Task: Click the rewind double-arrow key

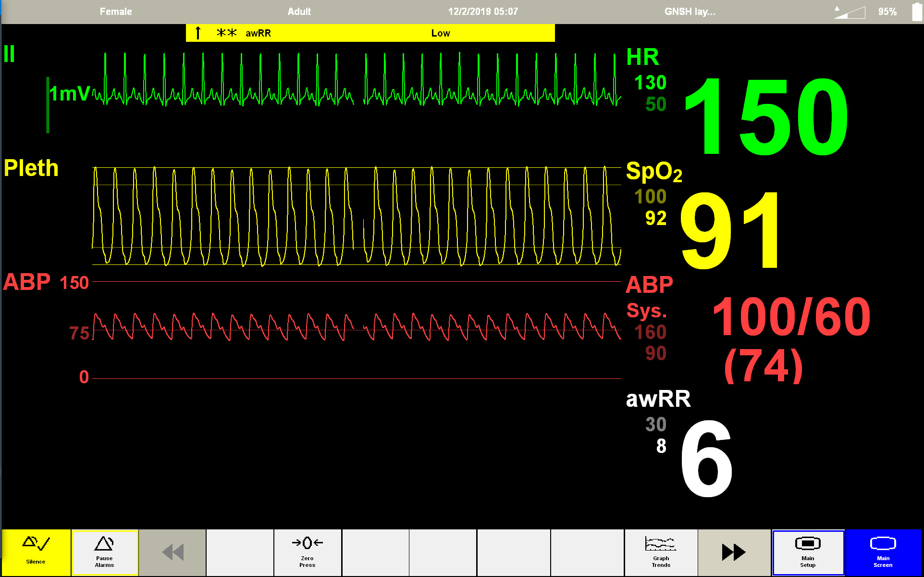Action: [172, 552]
